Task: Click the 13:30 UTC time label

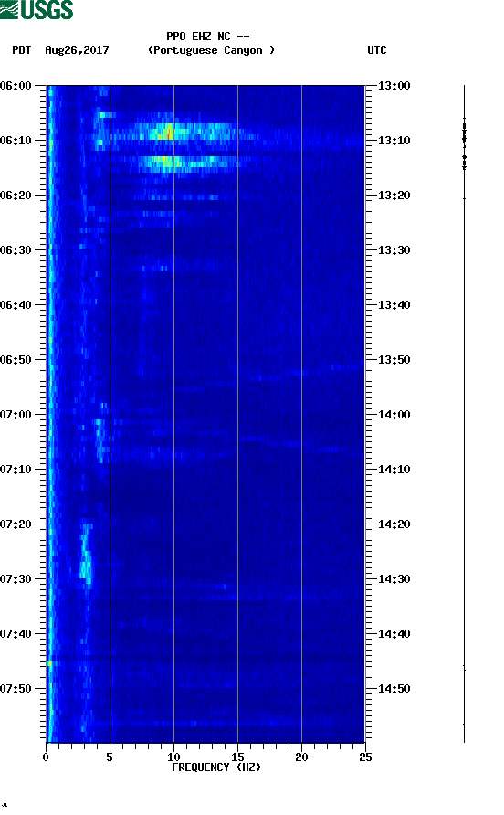Action: click(x=394, y=250)
